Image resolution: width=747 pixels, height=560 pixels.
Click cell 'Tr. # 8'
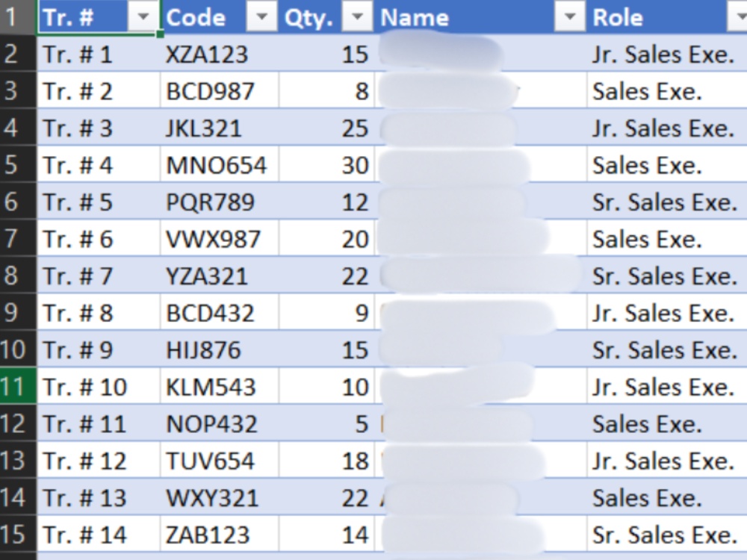point(99,312)
